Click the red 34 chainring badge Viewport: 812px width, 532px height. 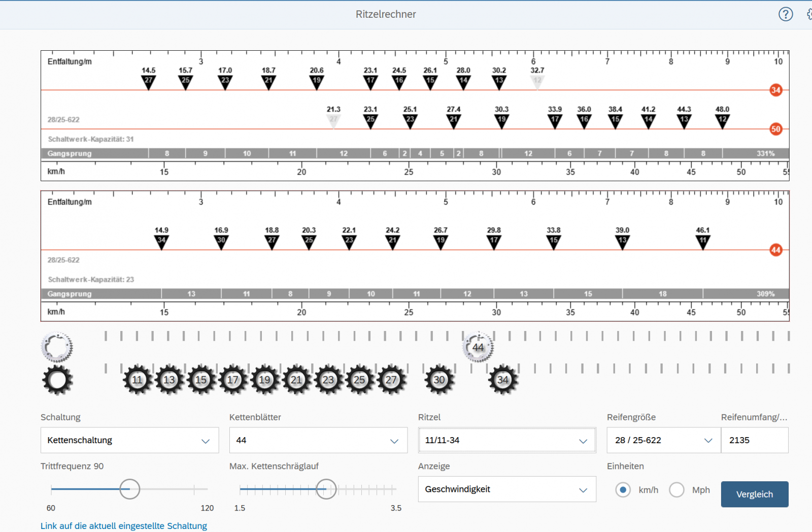click(775, 90)
